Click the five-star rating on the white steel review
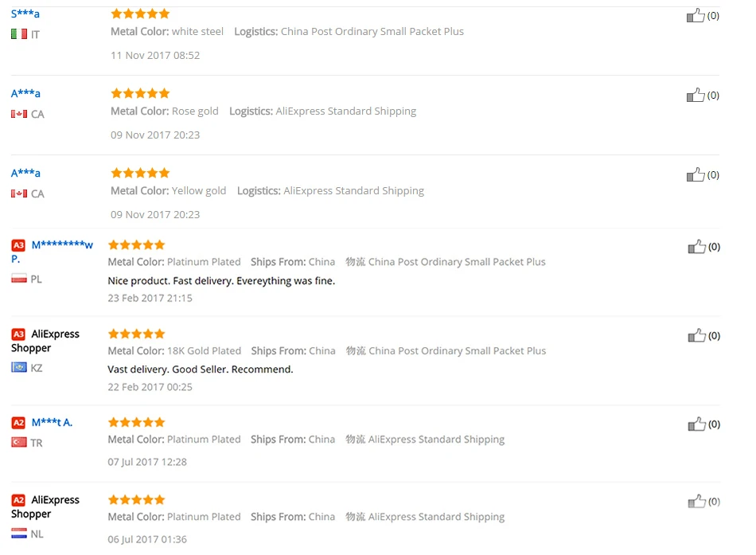 (x=140, y=14)
